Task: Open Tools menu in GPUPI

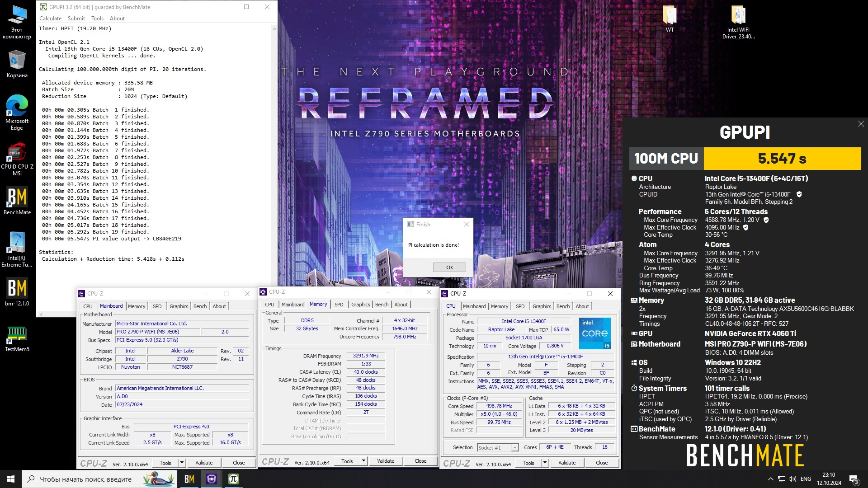Action: tap(97, 19)
